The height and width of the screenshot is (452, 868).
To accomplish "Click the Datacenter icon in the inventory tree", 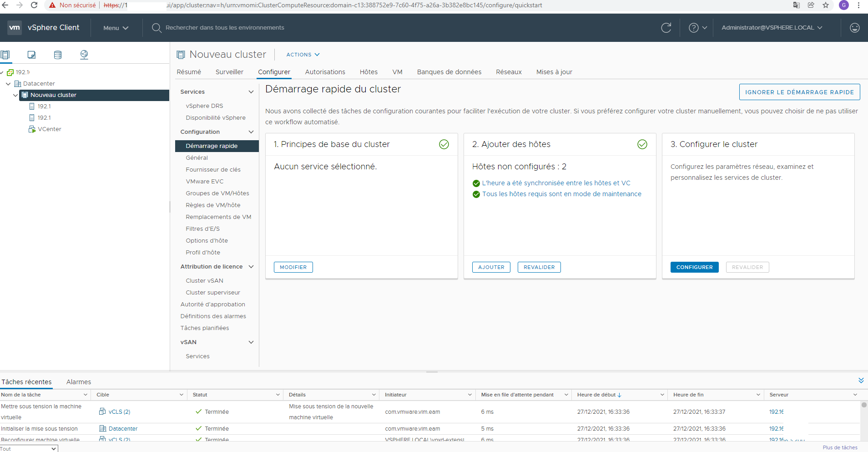I will click(18, 84).
